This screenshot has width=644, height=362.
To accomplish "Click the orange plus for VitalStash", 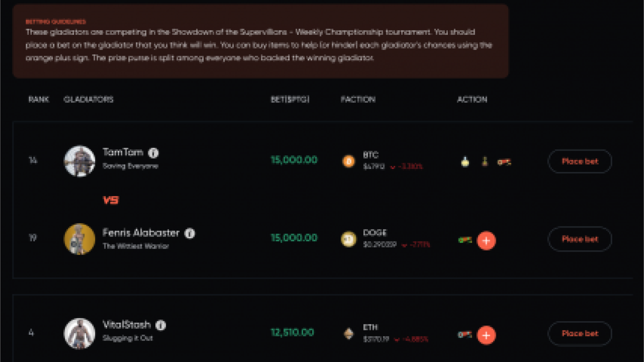I will point(486,335).
